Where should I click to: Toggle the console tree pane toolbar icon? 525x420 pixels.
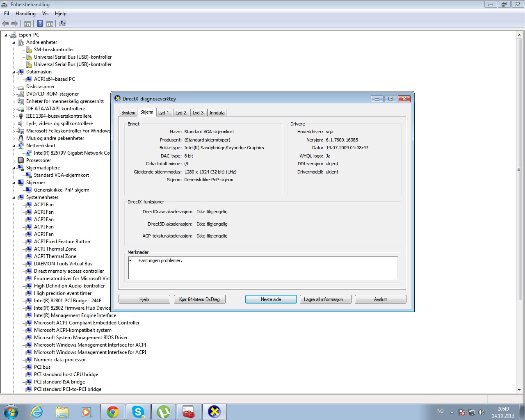(x=27, y=23)
